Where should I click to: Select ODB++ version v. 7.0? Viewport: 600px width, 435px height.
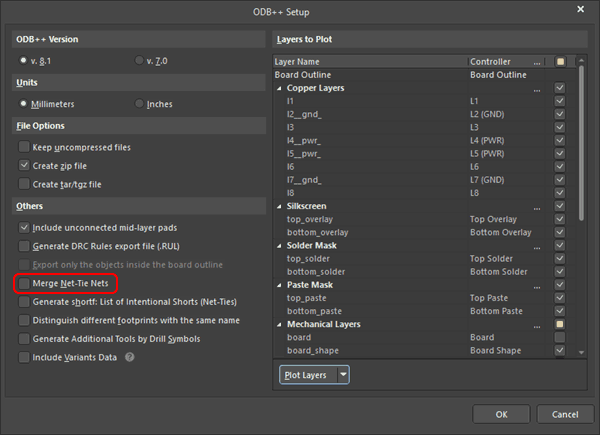tap(139, 61)
